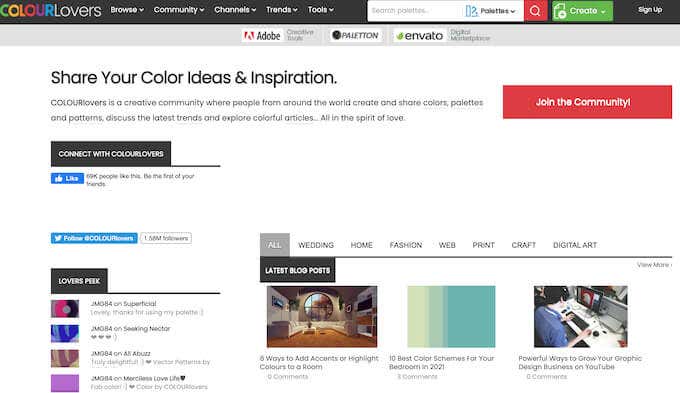Switch to the WEDDING tab
Viewport: 680px width, 393px height.
[316, 245]
